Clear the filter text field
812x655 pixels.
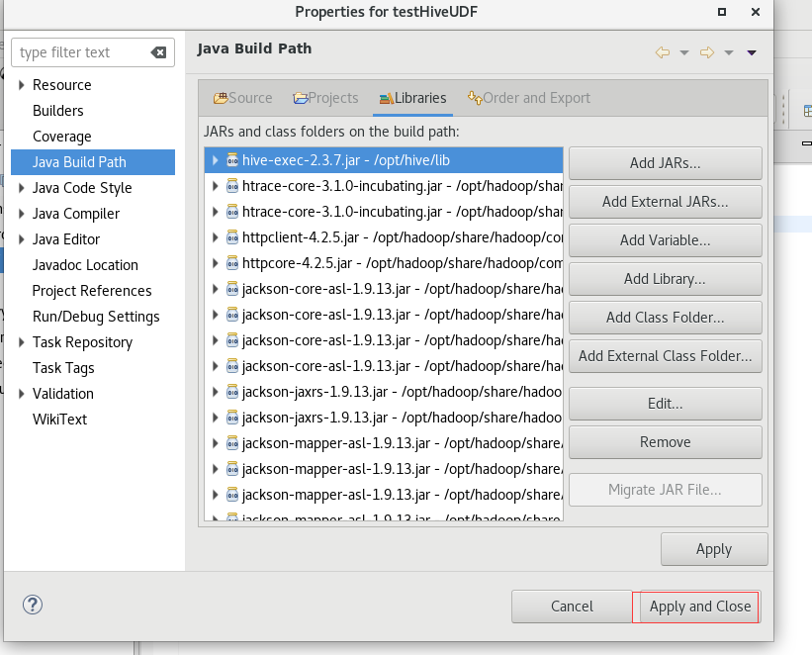pyautogui.click(x=158, y=52)
